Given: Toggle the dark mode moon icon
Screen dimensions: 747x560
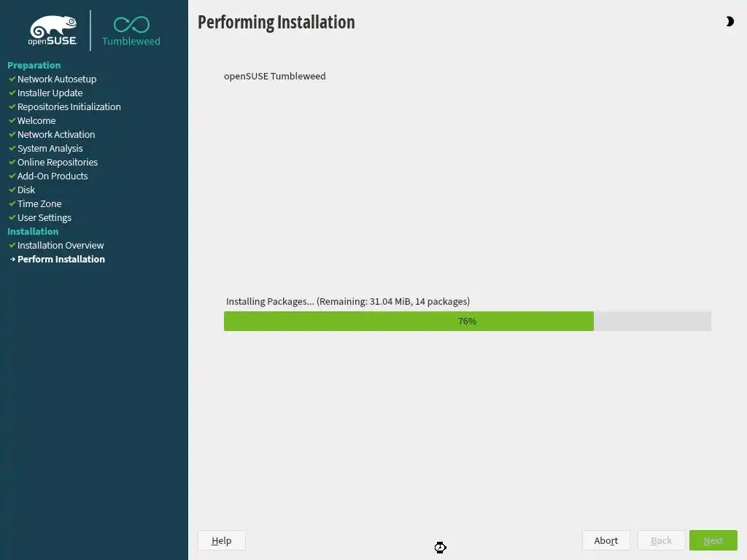Looking at the screenshot, I should [x=729, y=21].
